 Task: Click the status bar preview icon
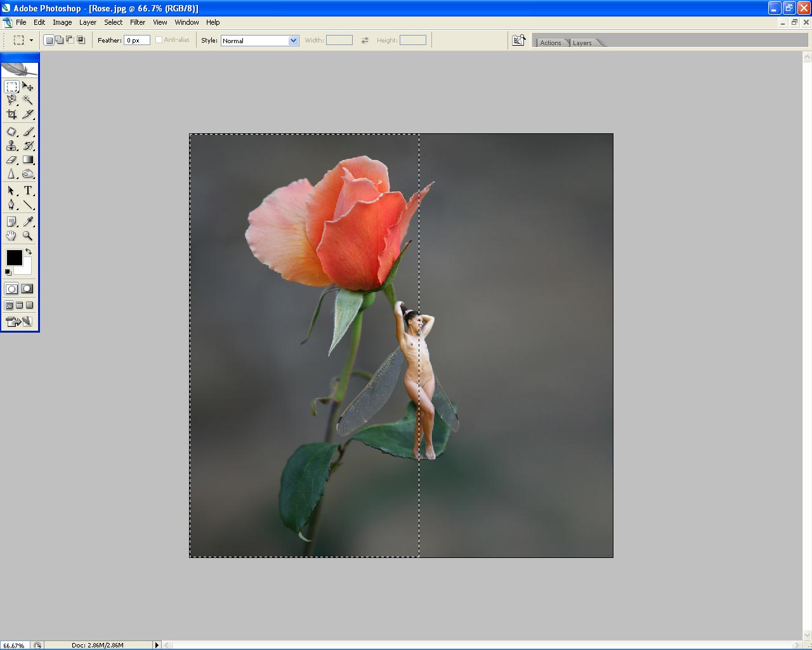37,645
